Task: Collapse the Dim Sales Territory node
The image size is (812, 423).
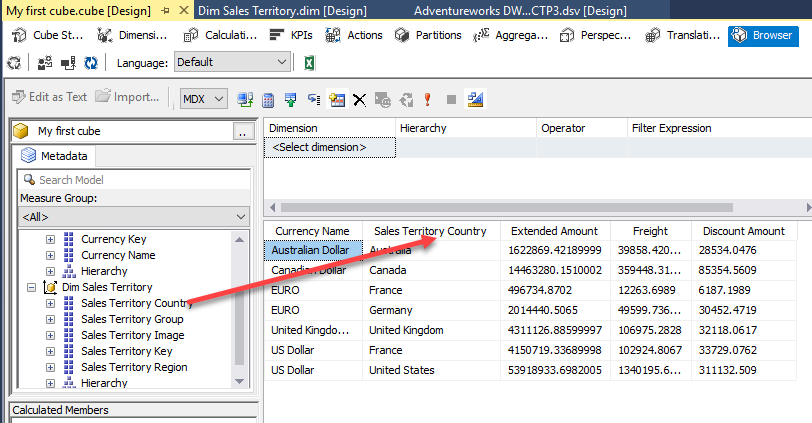Action: coord(33,287)
